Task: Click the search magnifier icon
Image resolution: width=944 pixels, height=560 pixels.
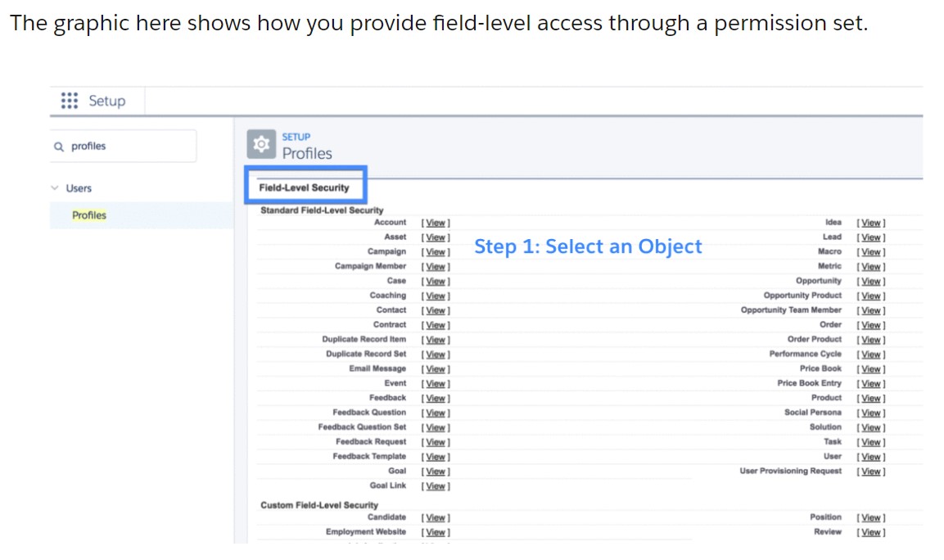Action: tap(58, 147)
